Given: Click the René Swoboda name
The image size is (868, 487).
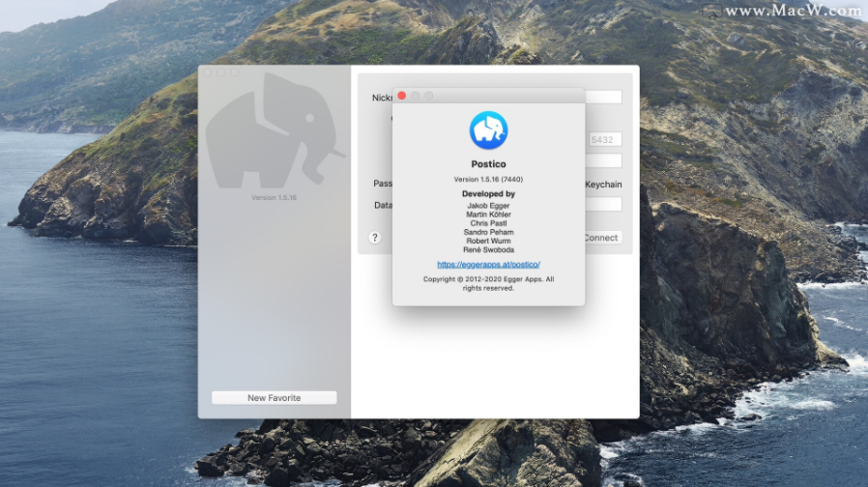Looking at the screenshot, I should pos(488,249).
